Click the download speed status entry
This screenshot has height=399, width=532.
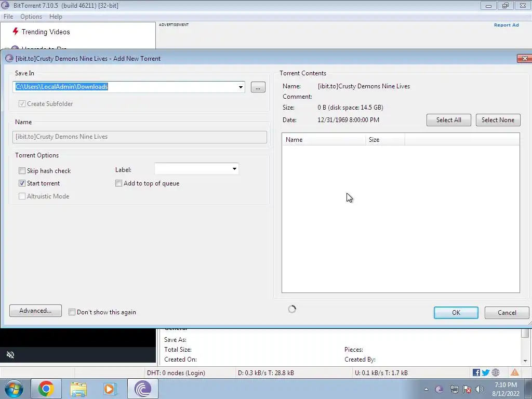[x=265, y=373]
